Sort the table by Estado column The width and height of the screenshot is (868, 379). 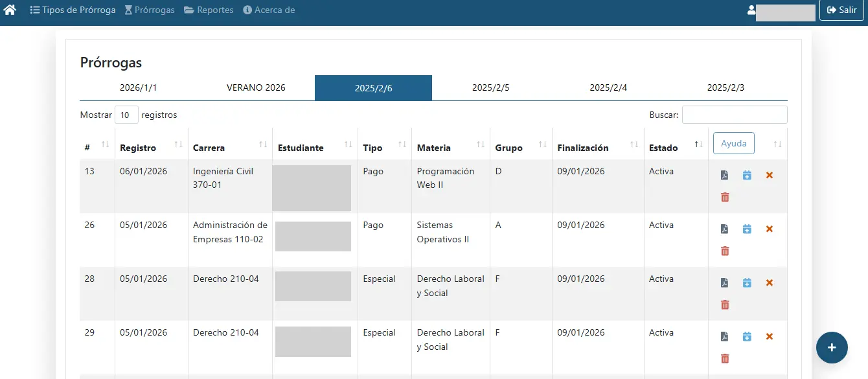[676, 144]
